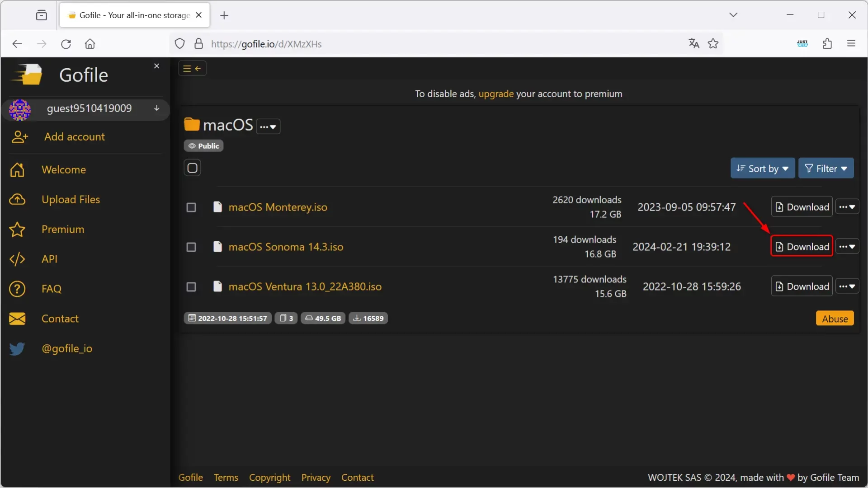868x488 pixels.
Task: Click the Premium star icon
Action: [17, 230]
